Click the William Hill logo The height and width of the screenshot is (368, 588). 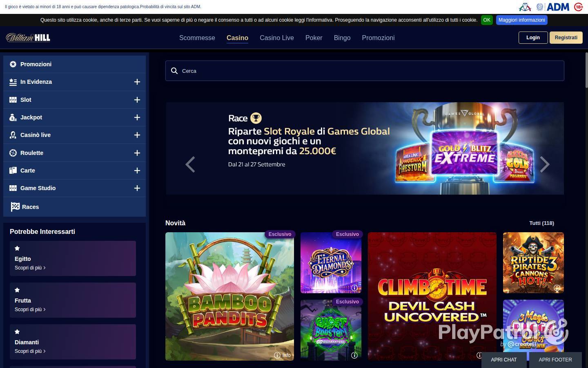tap(28, 38)
